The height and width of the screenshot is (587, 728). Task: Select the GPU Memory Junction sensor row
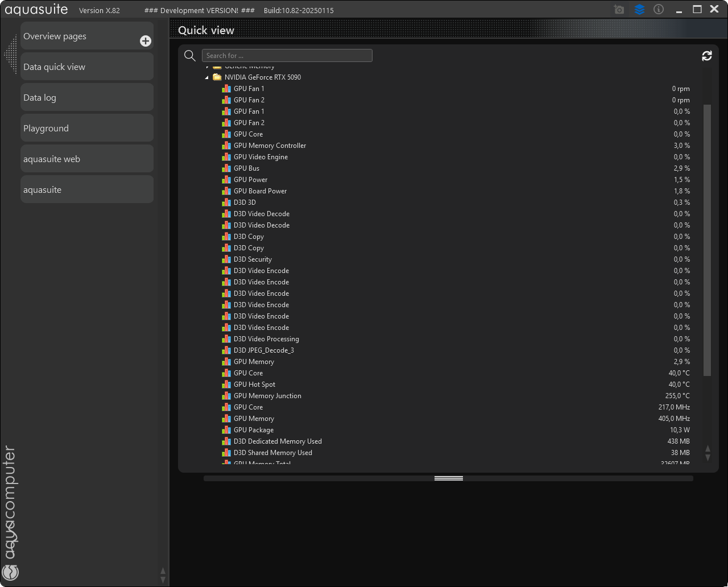click(x=267, y=396)
